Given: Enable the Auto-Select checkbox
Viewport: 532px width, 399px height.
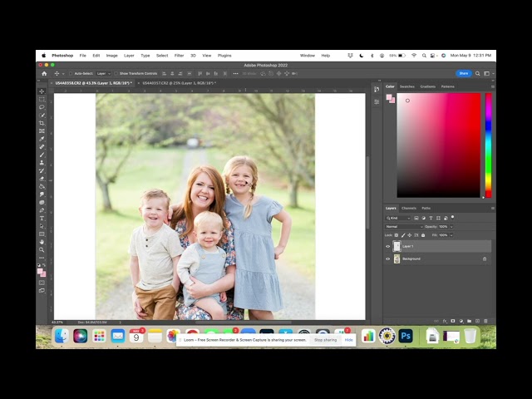Looking at the screenshot, I should 71,73.
